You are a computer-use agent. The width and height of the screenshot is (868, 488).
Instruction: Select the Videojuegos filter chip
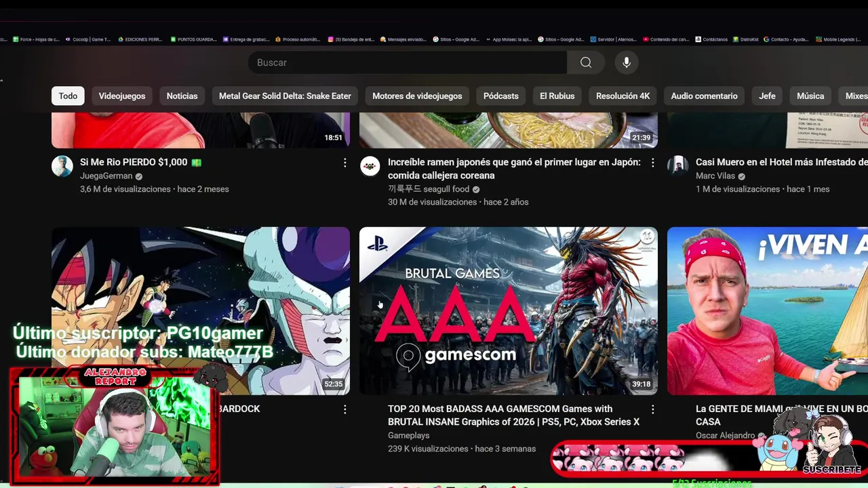[122, 96]
